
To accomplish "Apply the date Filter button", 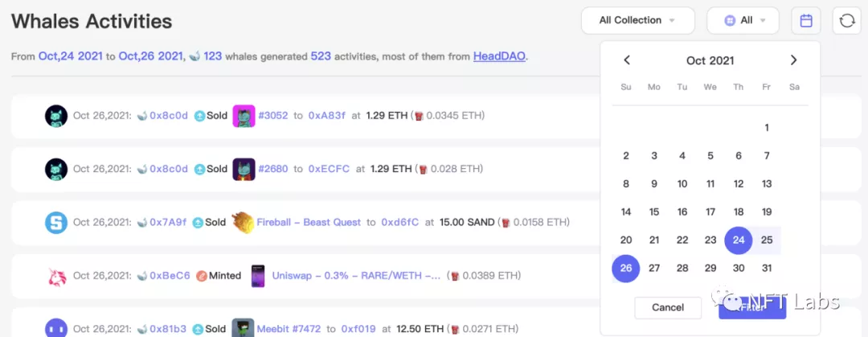I will tap(752, 307).
